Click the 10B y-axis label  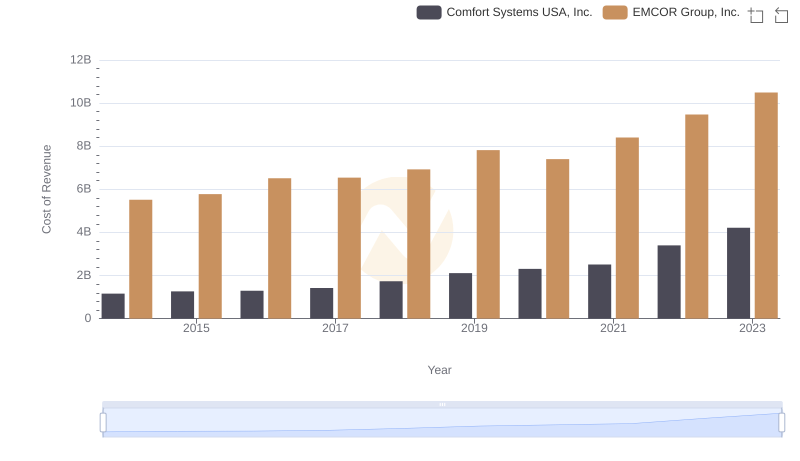(x=81, y=103)
